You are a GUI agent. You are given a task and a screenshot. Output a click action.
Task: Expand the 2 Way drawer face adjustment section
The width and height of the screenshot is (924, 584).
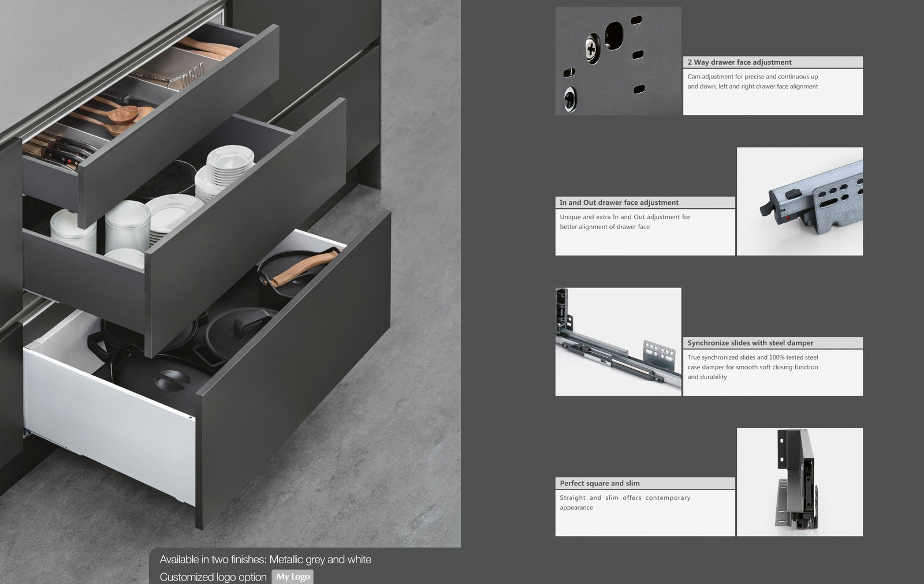pos(774,62)
